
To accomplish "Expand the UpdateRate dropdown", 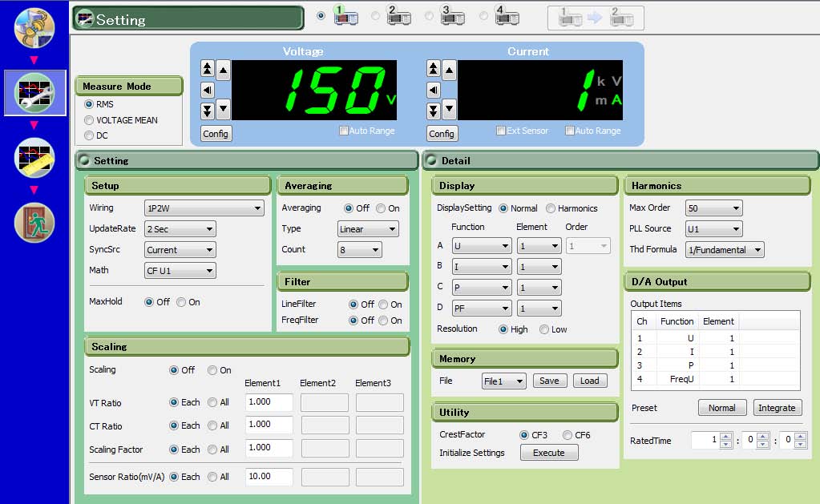I will coord(180,229).
